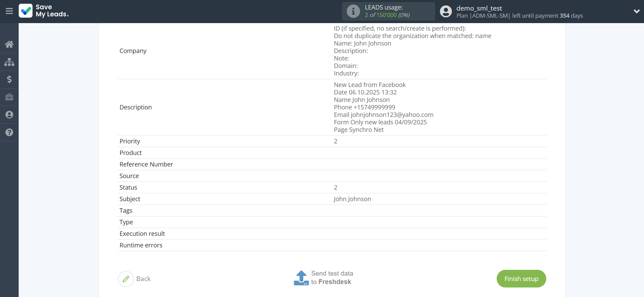
Task: Send test data to Freshdesk
Action: (x=323, y=278)
